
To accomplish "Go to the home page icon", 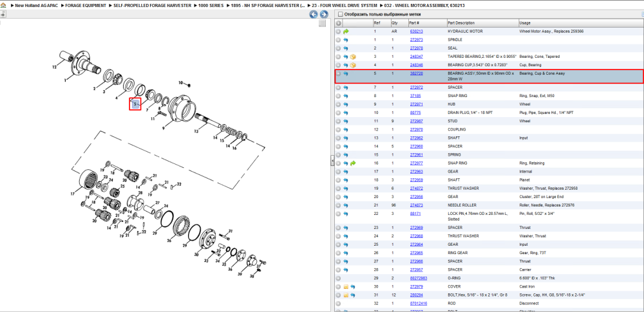I will tap(3, 5).
